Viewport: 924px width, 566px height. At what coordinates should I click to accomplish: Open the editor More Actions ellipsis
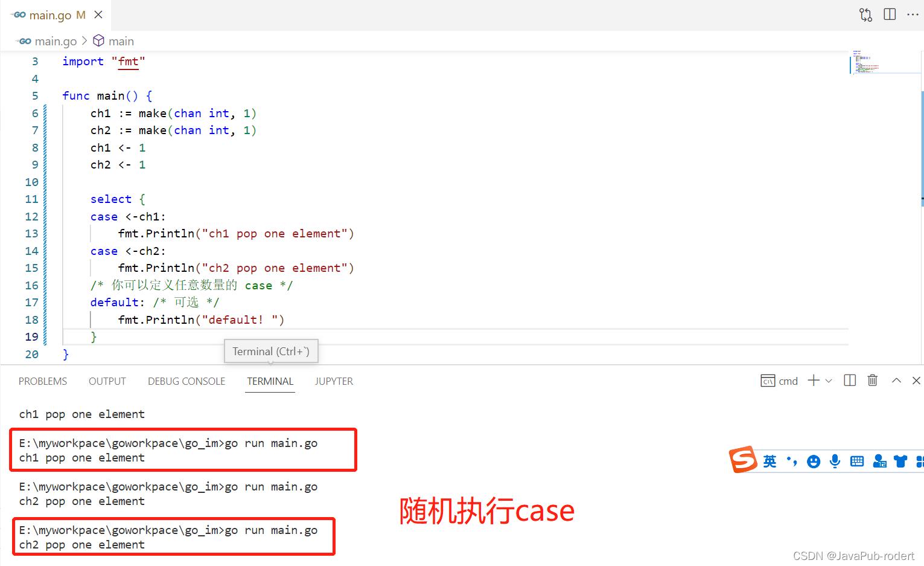[x=913, y=14]
